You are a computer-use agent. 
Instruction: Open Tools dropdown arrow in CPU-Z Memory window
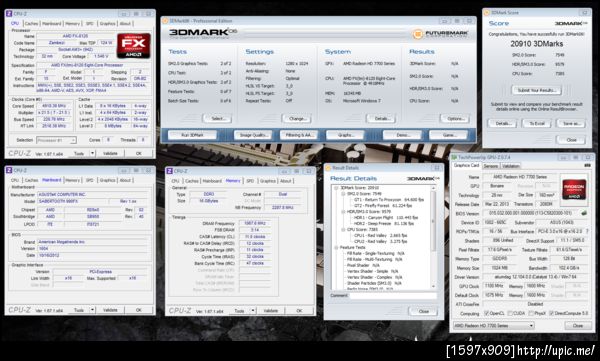click(253, 310)
